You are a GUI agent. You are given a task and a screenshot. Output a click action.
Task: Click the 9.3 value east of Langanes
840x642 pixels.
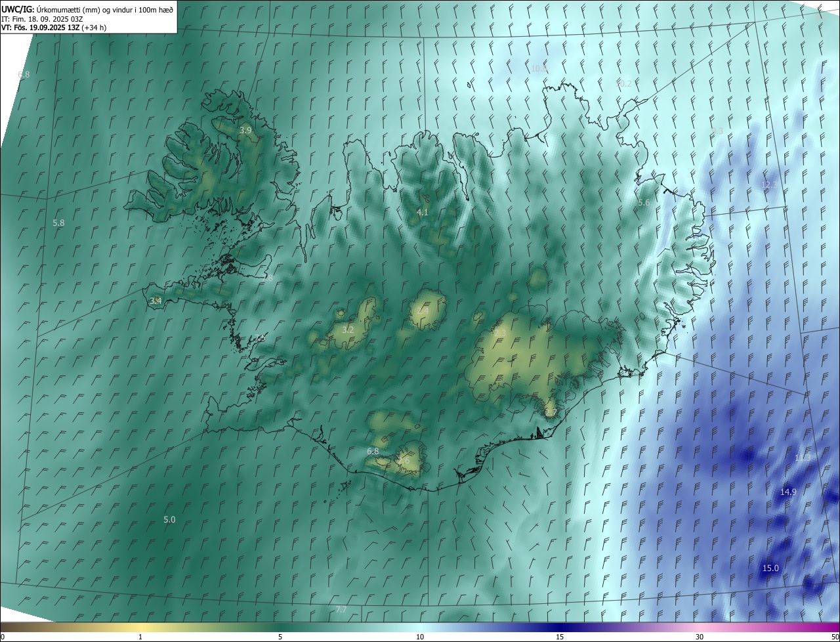(717, 131)
